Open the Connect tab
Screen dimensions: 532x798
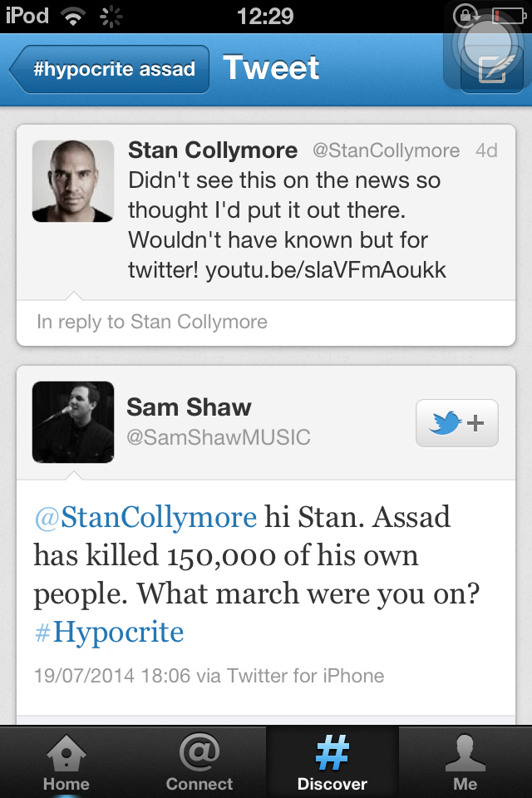199,762
